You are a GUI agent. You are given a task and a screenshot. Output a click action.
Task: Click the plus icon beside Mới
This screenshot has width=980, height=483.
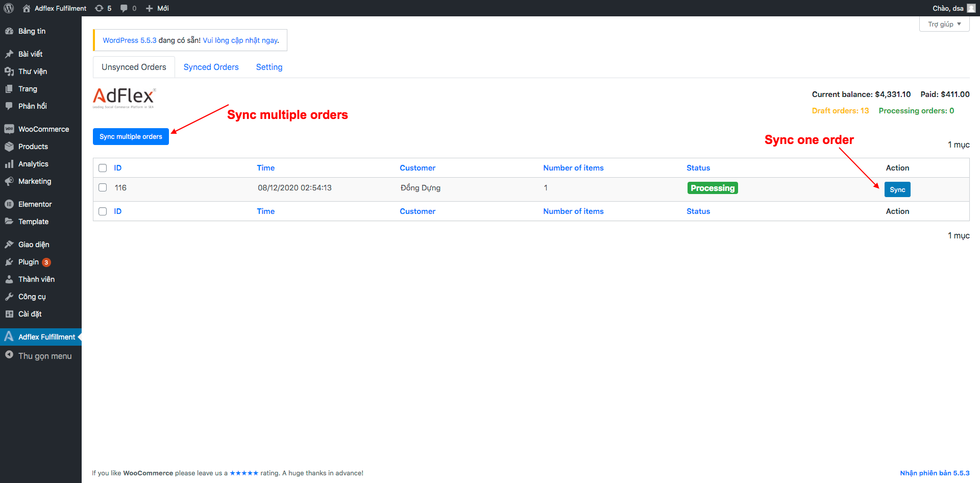click(x=150, y=8)
